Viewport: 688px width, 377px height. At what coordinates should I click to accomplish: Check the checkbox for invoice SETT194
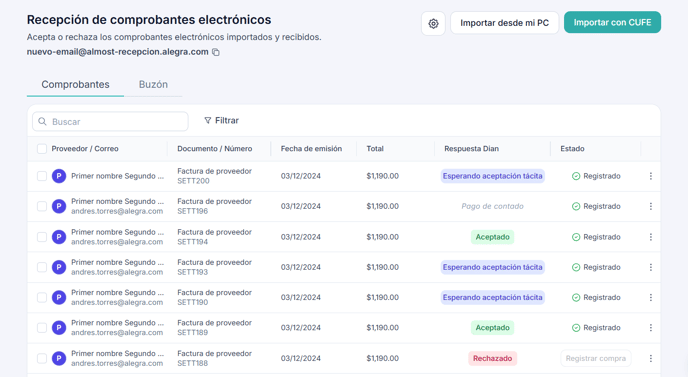pyautogui.click(x=42, y=237)
